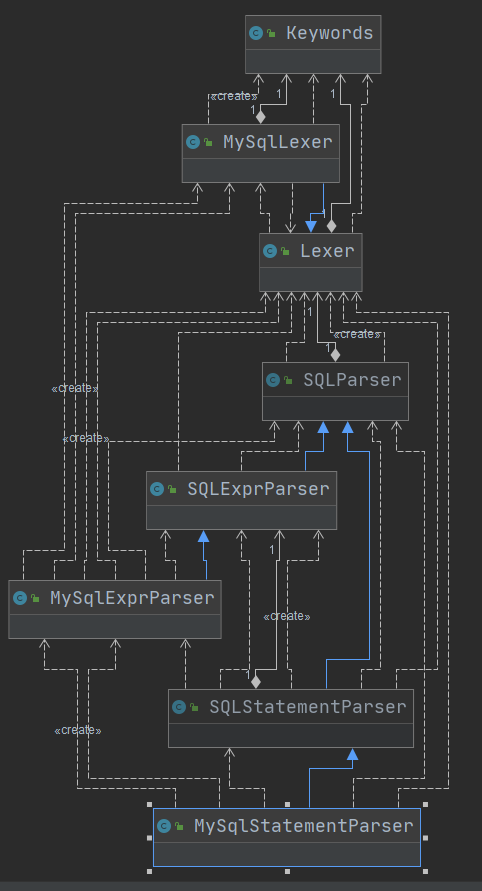This screenshot has width=482, height=891.
Task: Click the class icon of MySqlStatementParser node
Action: (x=164, y=826)
